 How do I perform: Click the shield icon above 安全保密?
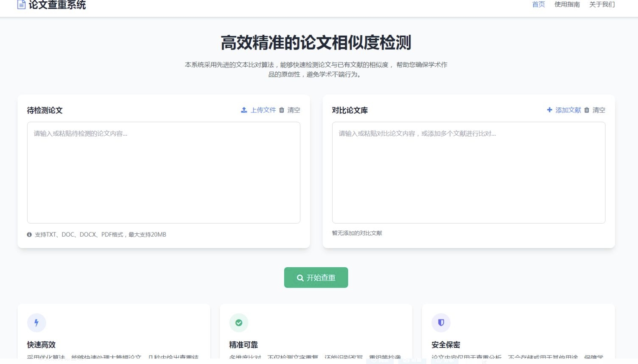[441, 322]
